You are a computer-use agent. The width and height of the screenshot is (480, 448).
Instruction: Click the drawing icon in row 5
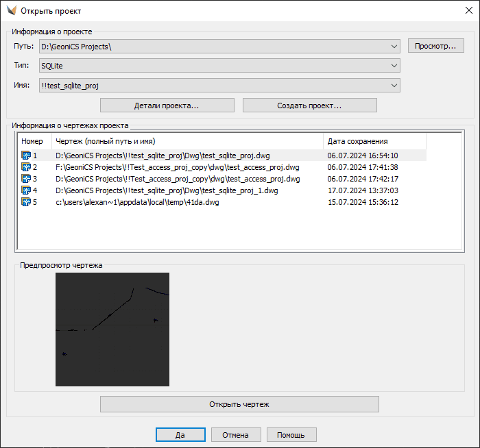[26, 202]
